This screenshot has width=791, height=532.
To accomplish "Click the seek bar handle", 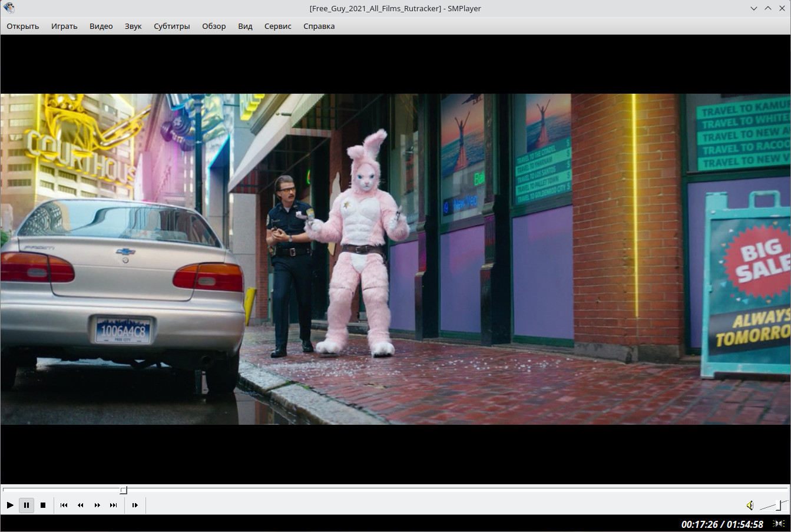I will coord(124,490).
